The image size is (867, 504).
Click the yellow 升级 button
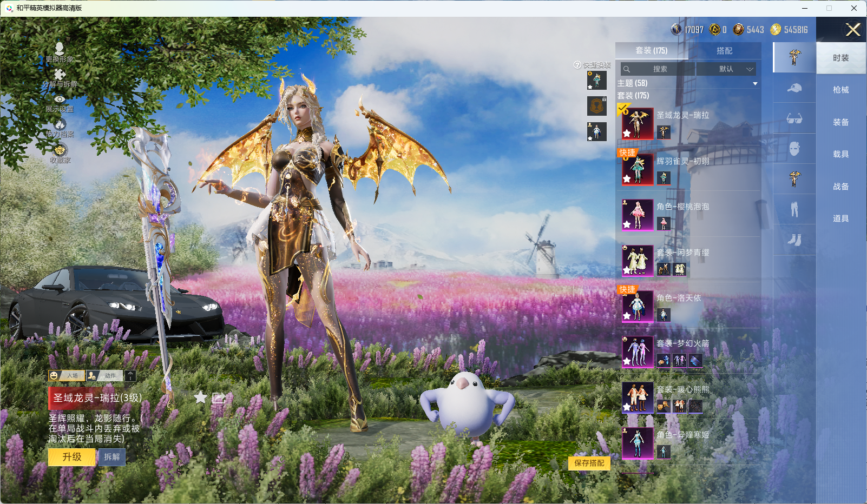tap(72, 457)
